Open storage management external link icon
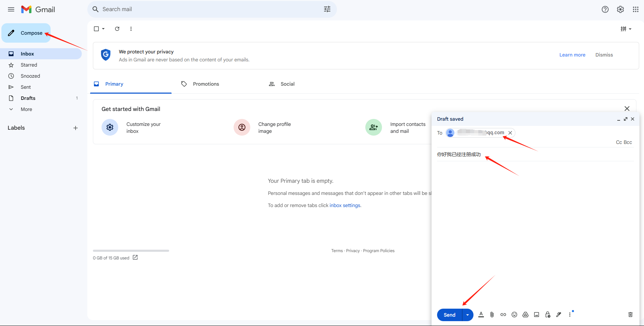 coord(135,257)
